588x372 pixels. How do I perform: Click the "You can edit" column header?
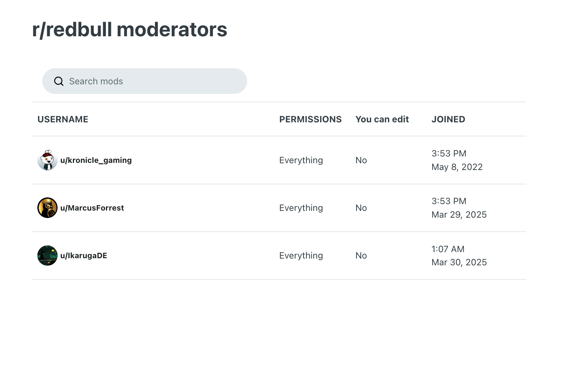(382, 119)
